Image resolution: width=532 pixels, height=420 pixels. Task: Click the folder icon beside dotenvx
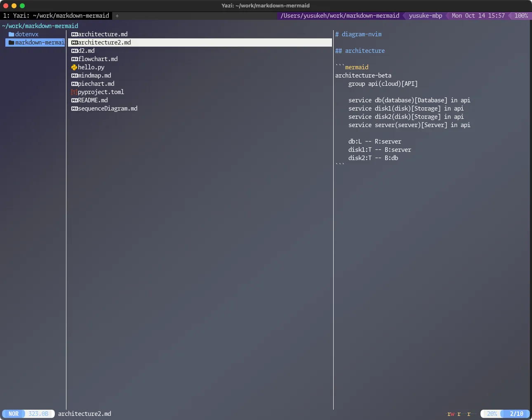pos(12,34)
